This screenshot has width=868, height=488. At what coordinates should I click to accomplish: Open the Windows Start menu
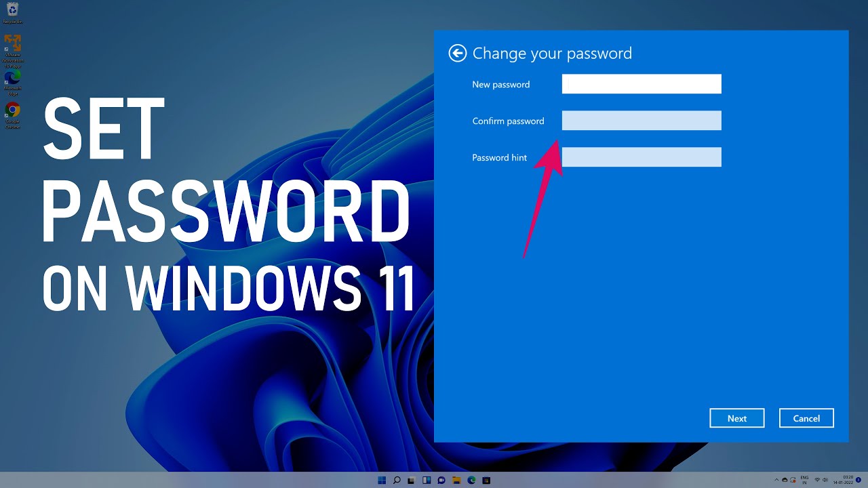pyautogui.click(x=382, y=481)
